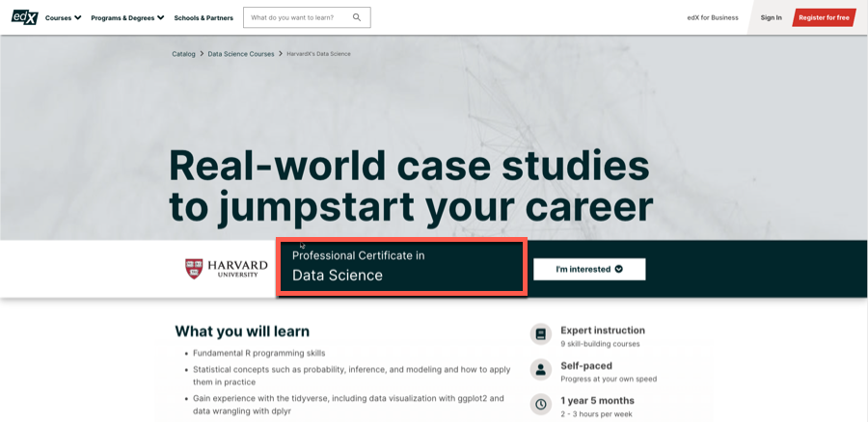Click the Professional Certificate in text
868x422 pixels.
pos(358,256)
